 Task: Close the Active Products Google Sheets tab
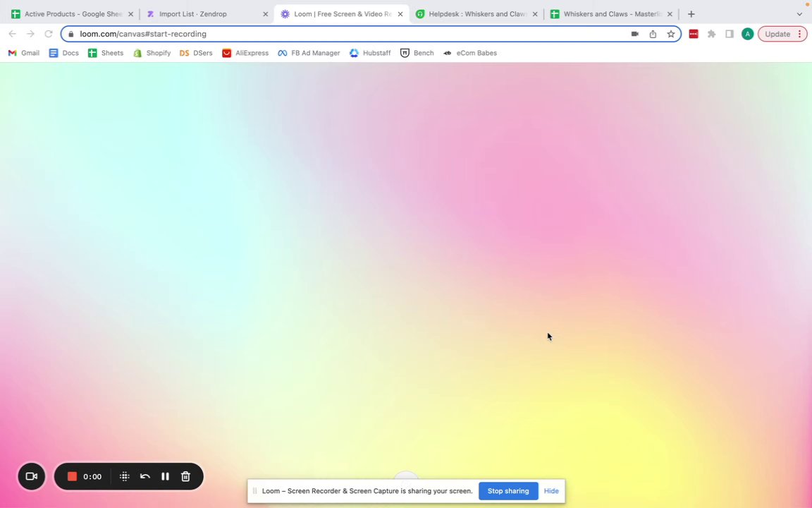pyautogui.click(x=130, y=14)
